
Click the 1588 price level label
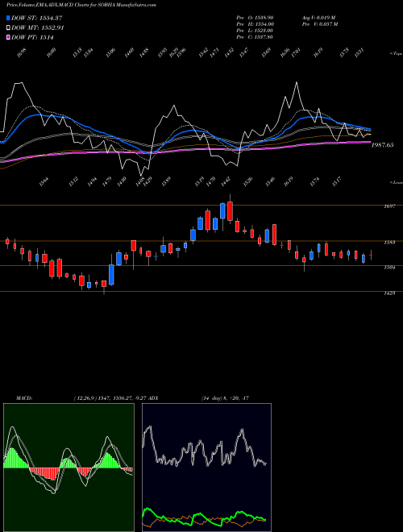coord(389,243)
